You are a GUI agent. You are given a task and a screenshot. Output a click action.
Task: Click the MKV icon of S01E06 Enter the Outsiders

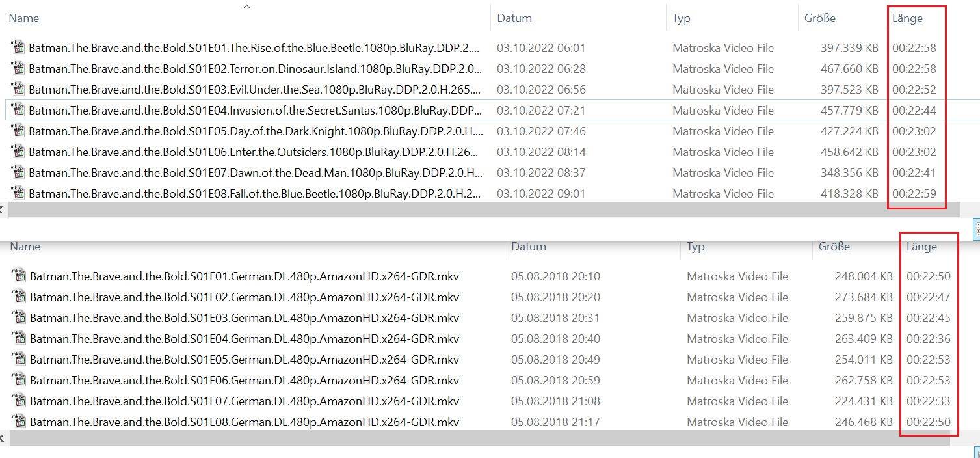(x=18, y=152)
